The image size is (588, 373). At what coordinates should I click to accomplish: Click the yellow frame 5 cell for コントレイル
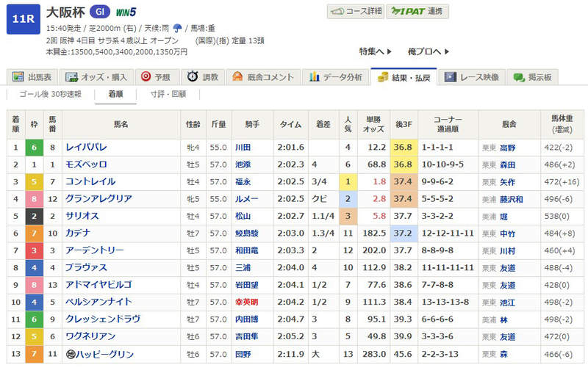pos(34,182)
